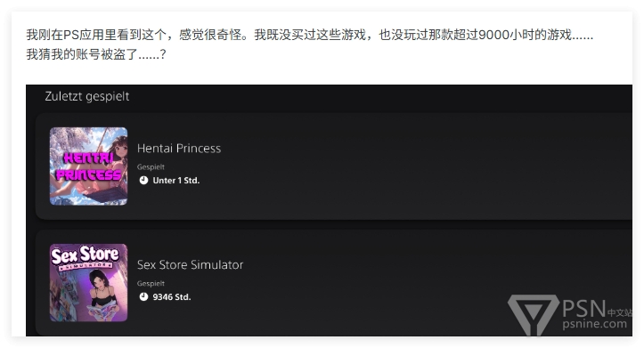Click the Gespielt label under Sex Store Simulator
Viewport: 644px width, 348px height.
click(151, 284)
